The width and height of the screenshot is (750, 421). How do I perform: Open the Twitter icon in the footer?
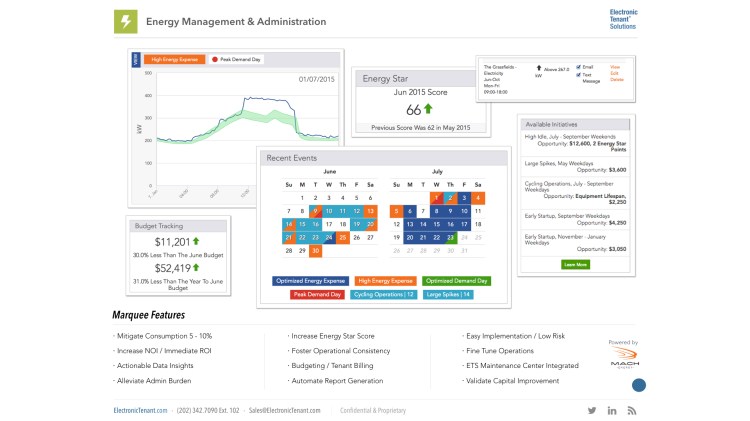pos(591,410)
